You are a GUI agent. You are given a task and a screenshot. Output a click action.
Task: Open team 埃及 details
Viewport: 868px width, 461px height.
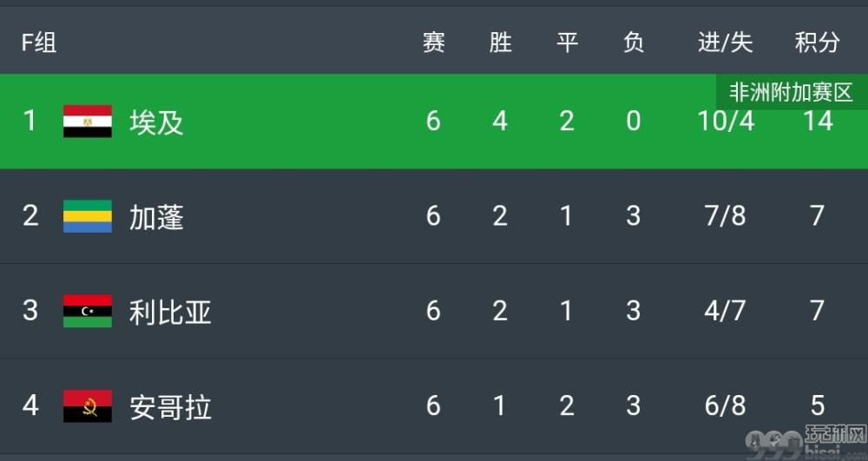[156, 122]
